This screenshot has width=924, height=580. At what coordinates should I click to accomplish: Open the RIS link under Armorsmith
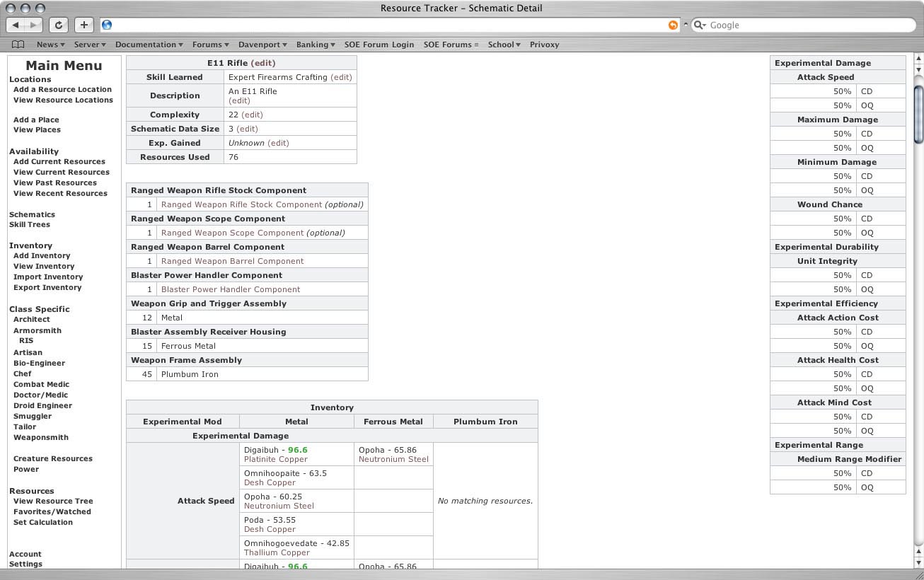(x=26, y=341)
